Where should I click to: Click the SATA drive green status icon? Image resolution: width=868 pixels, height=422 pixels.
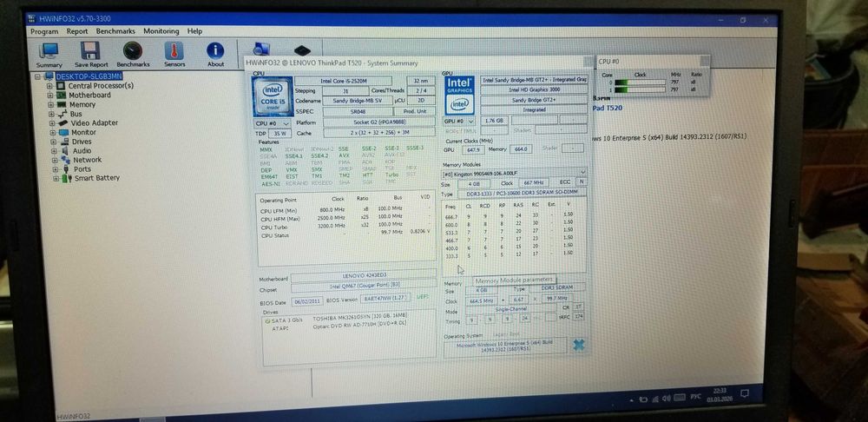pyautogui.click(x=267, y=320)
